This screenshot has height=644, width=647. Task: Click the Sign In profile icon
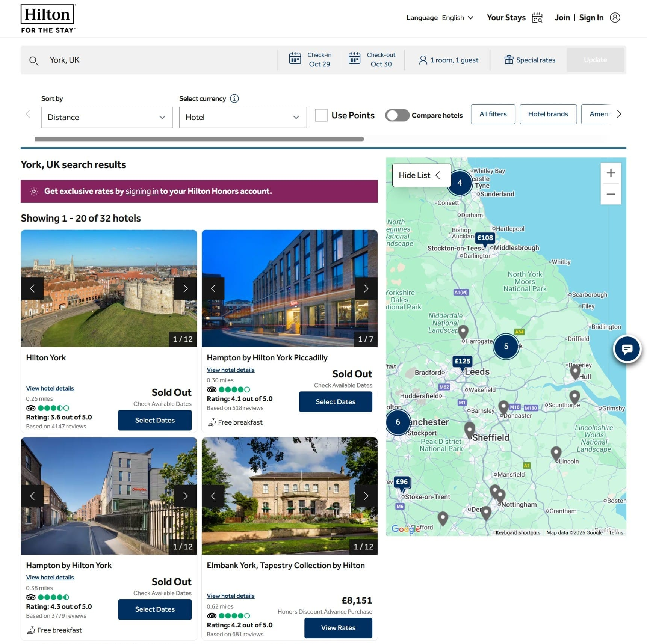[x=615, y=18]
